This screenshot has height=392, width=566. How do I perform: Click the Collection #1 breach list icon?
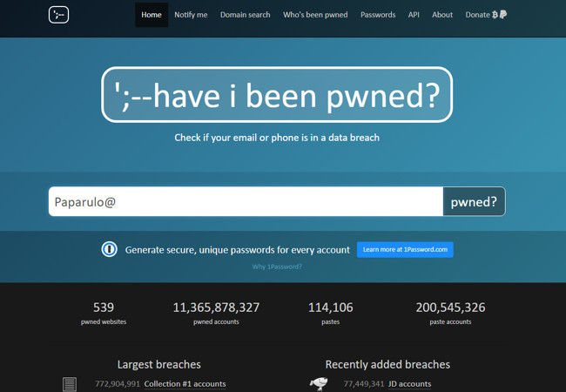[x=70, y=384]
